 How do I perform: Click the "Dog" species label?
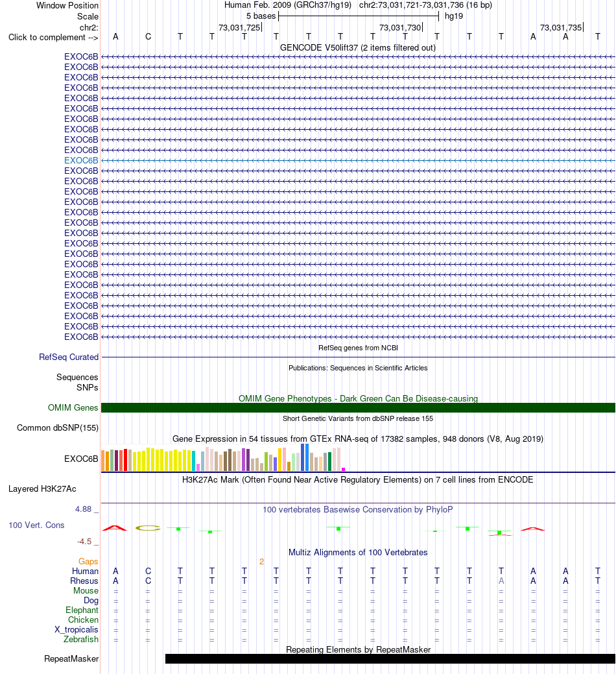tap(91, 601)
